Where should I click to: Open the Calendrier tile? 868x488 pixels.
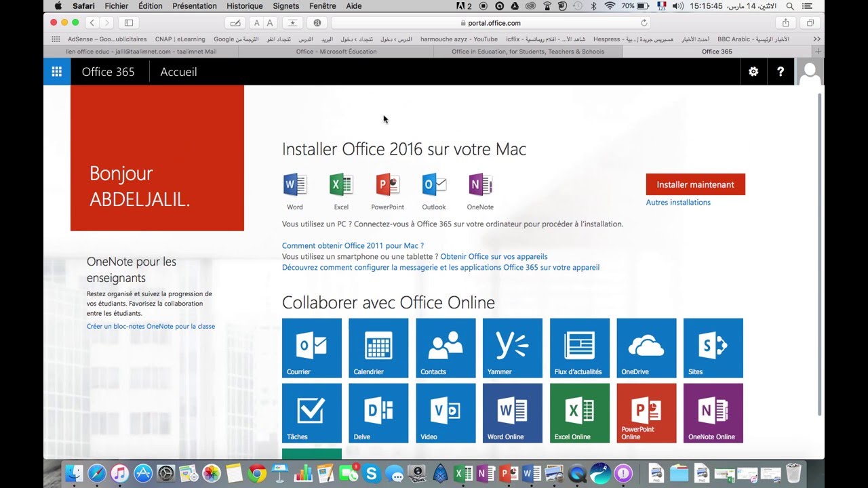pos(378,348)
